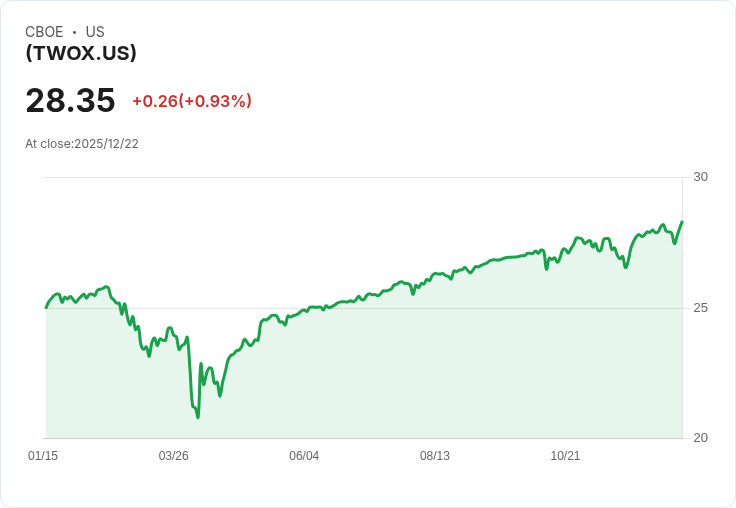
Task: Select the US market label
Action: point(95,32)
